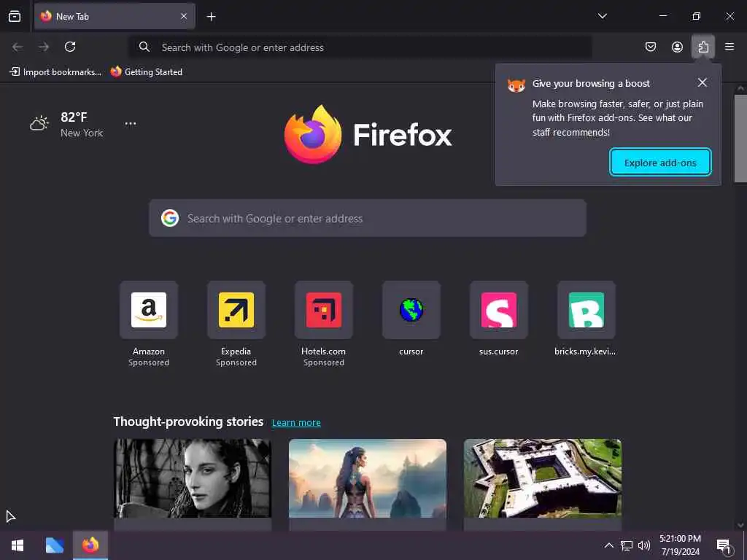Click the address bar search magnifier icon
Viewport: 747px width, 560px height.
(x=144, y=47)
